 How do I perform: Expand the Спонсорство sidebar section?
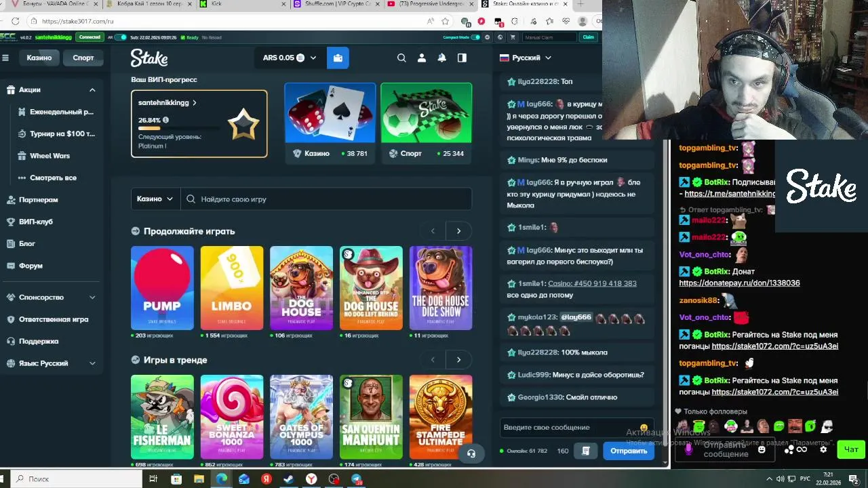click(x=92, y=297)
